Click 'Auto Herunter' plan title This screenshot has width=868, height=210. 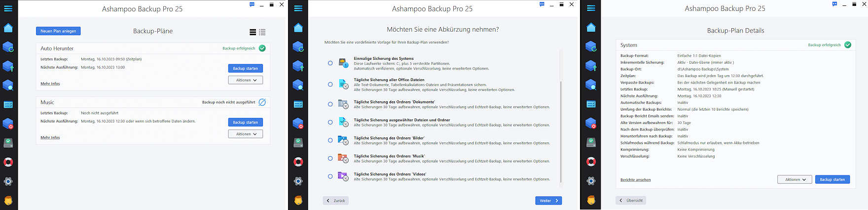click(x=57, y=48)
